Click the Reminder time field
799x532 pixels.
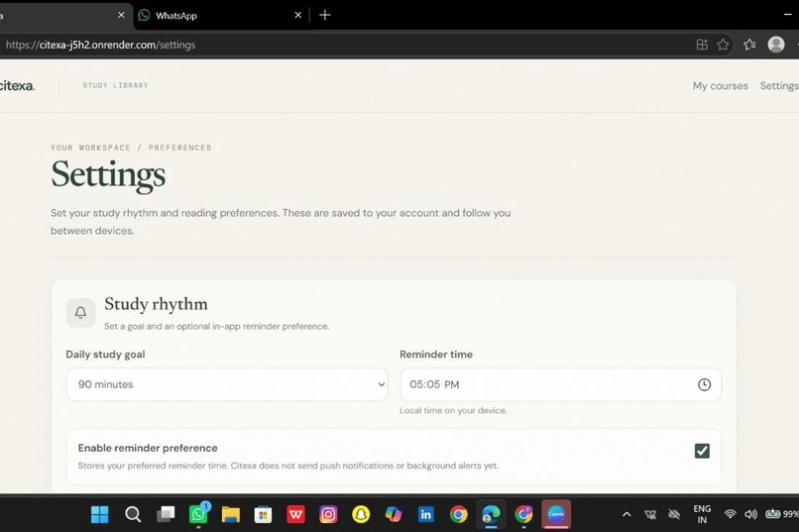560,384
